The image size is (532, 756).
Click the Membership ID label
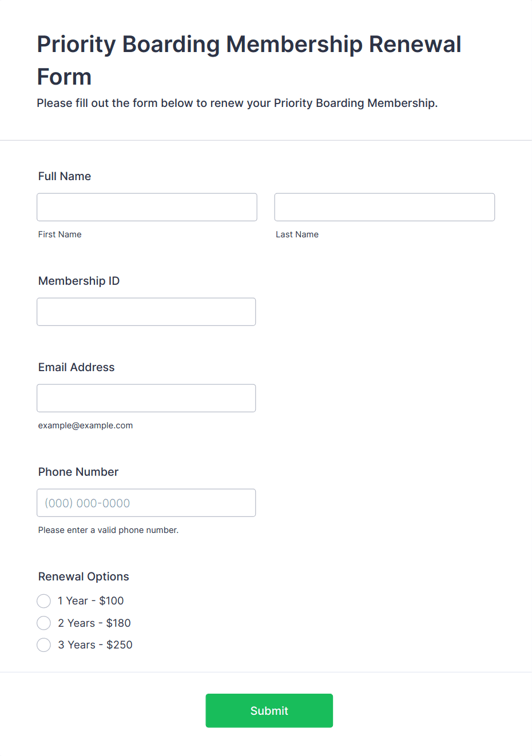coord(79,281)
